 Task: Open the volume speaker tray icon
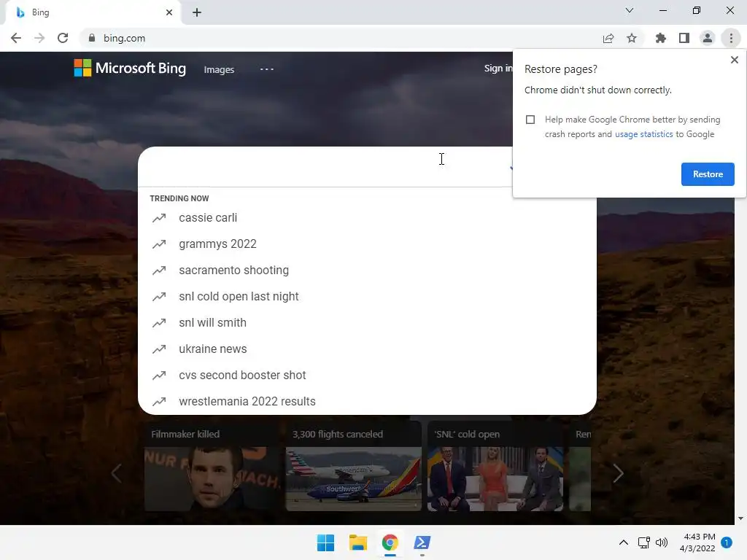[661, 542]
